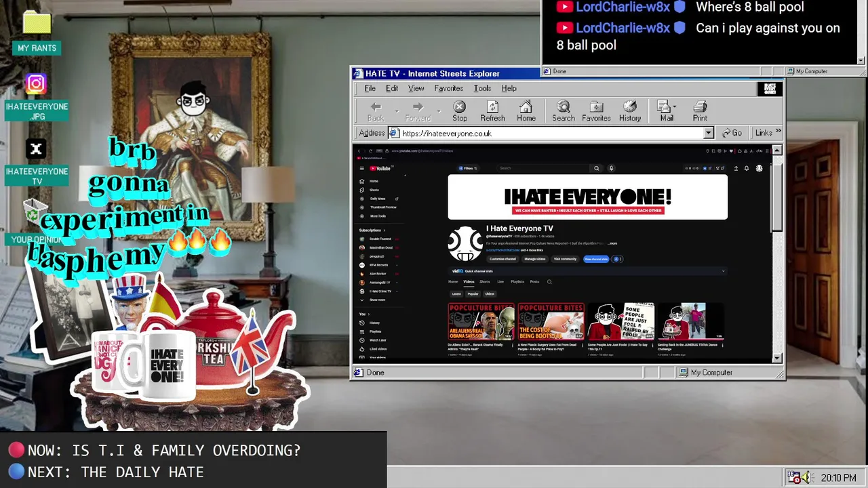Stop page loading with Stop button
Screen dimensions: 868x488
pyautogui.click(x=460, y=111)
